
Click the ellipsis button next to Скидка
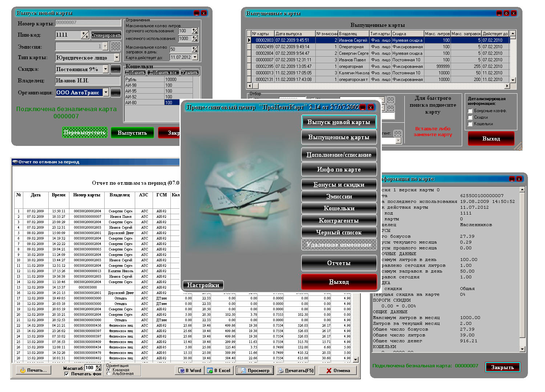(116, 69)
